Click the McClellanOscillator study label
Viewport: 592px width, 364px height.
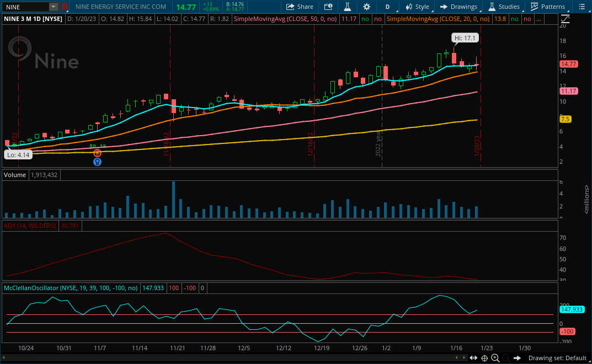71,288
